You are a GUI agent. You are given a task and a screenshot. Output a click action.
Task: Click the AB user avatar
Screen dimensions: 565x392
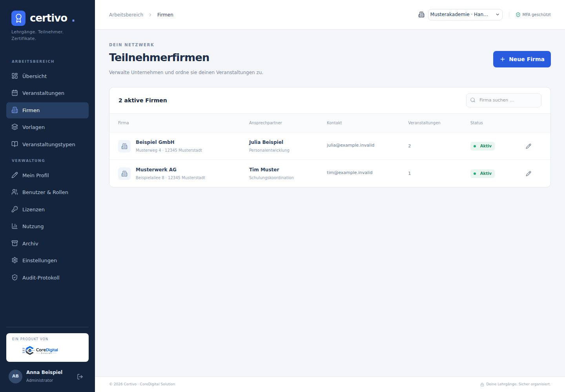pos(15,376)
